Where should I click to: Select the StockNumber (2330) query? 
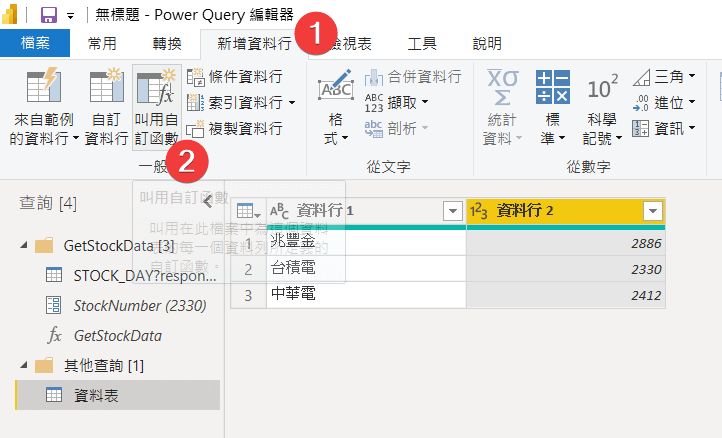(x=125, y=305)
